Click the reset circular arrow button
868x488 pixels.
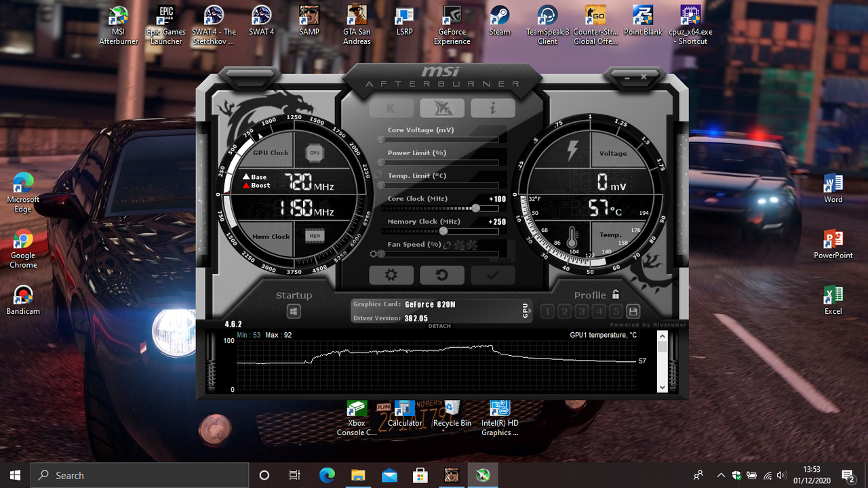pyautogui.click(x=442, y=275)
